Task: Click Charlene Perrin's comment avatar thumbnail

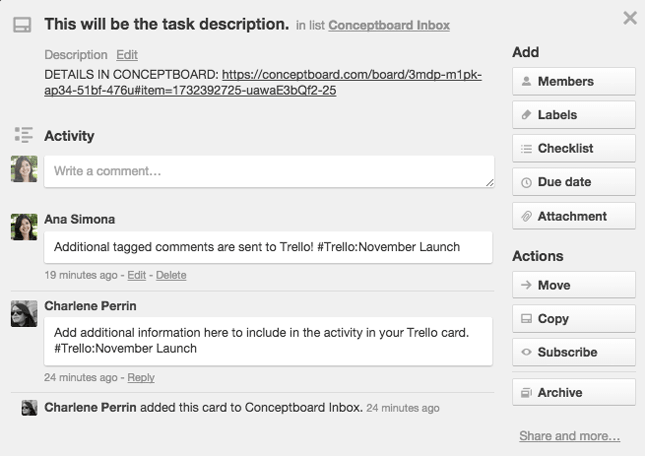Action: click(x=24, y=314)
